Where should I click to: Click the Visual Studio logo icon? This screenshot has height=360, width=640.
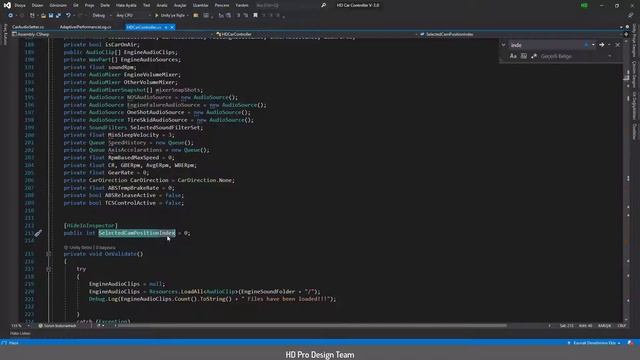[7, 5]
